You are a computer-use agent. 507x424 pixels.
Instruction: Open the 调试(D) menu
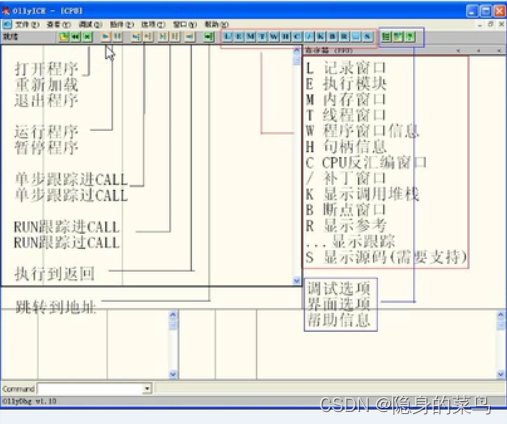coord(90,25)
